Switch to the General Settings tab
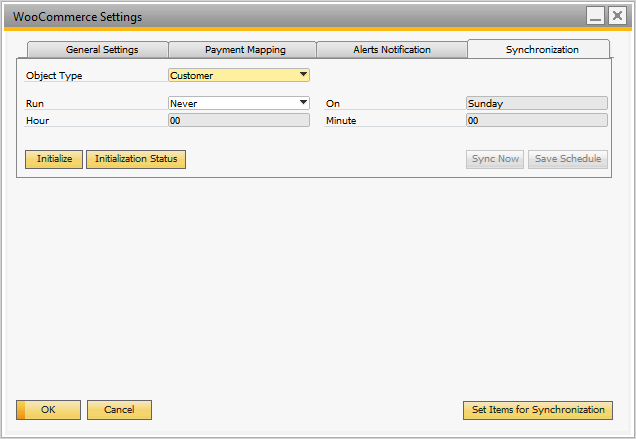The height and width of the screenshot is (439, 636). click(101, 49)
